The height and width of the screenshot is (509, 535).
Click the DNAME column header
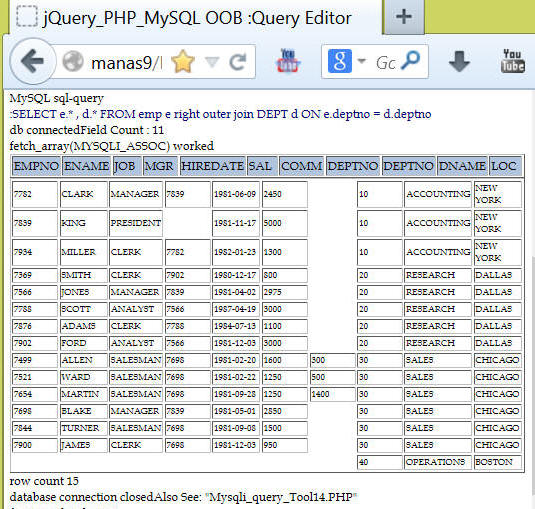click(x=462, y=166)
